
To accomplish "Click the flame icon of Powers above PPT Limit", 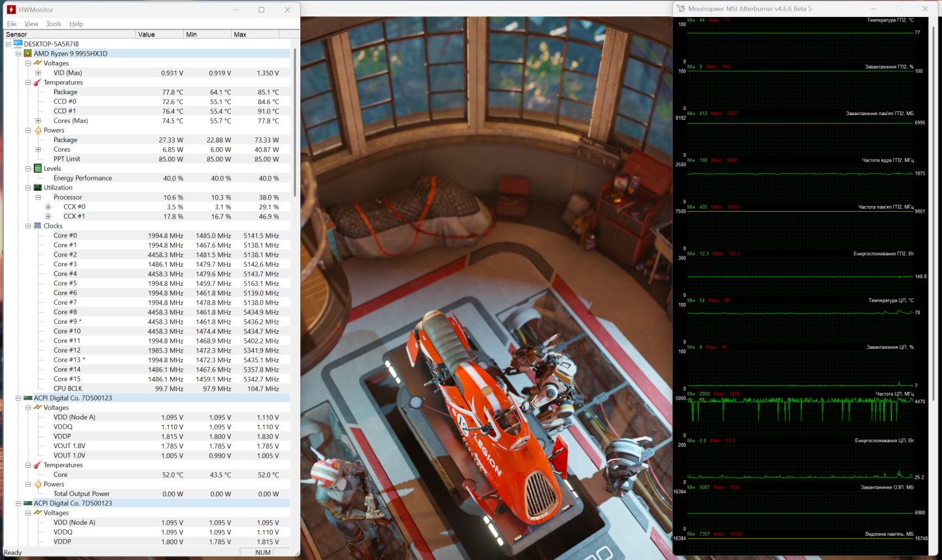I will tap(38, 130).
